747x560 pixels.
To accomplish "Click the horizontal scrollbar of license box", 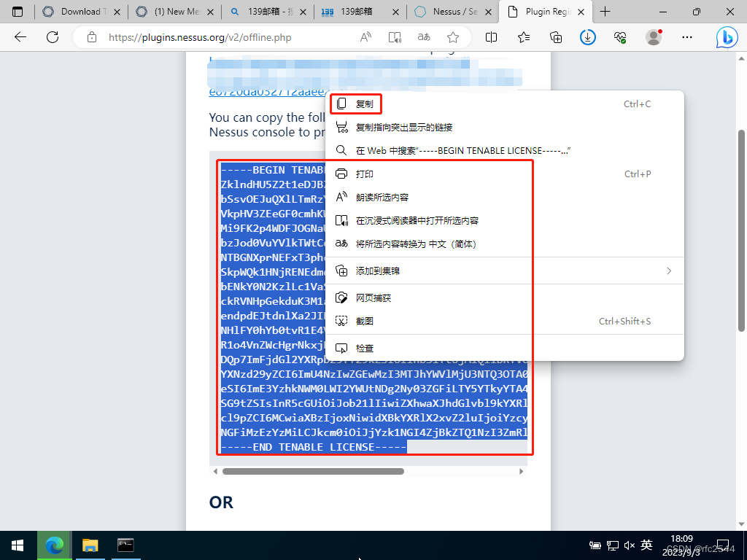I will [313, 472].
